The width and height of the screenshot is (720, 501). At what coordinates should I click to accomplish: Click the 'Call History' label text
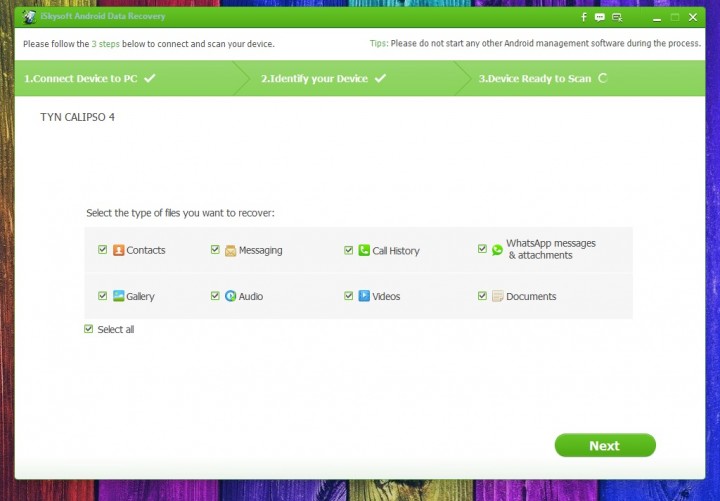point(396,251)
